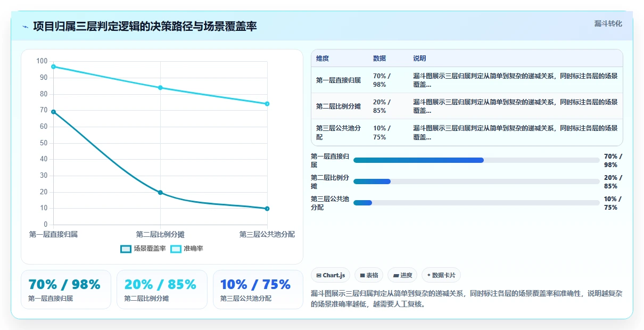This screenshot has height=330, width=644.
Task: Click the 场景覆盖率 point at 第一层直接归属
Action: coord(54,112)
